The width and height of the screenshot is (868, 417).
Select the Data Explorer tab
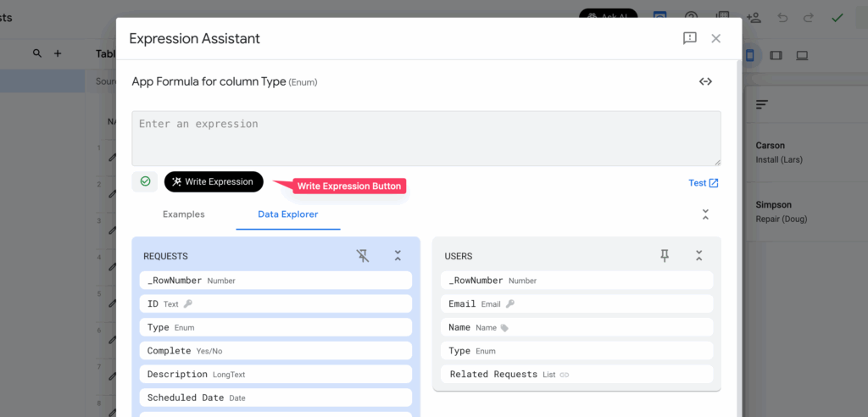(288, 214)
